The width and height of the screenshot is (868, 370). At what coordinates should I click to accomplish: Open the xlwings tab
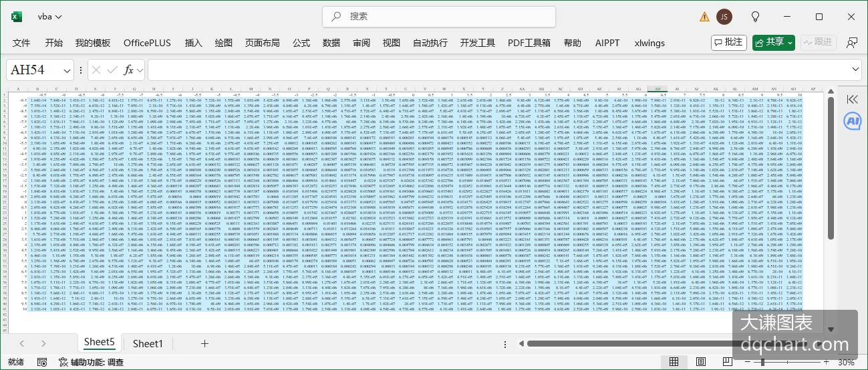coord(649,43)
